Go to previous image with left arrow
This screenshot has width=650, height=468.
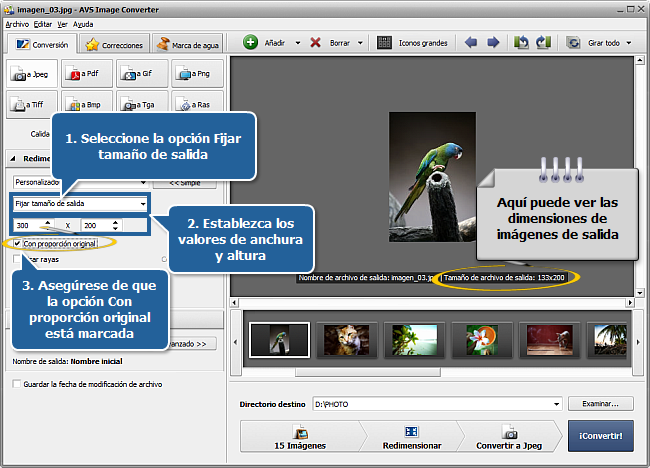pyautogui.click(x=470, y=43)
